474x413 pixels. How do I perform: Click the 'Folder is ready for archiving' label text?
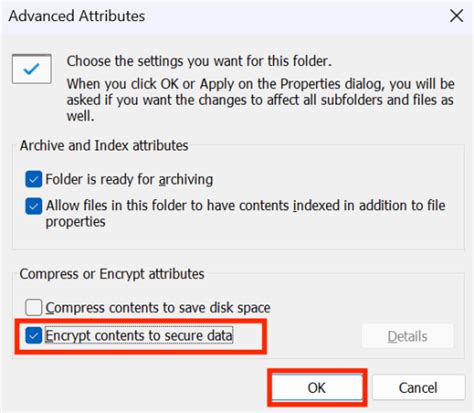tap(129, 179)
